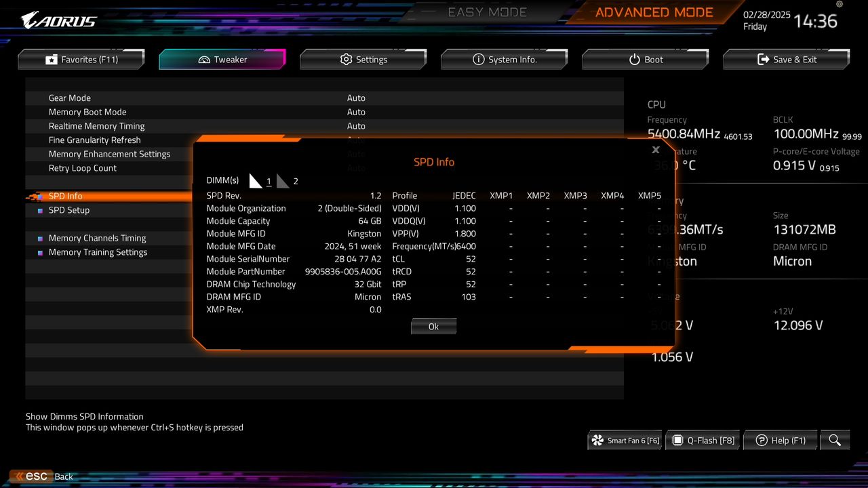The image size is (868, 488).
Task: Click the XMP3 profile column
Action: coord(576,195)
